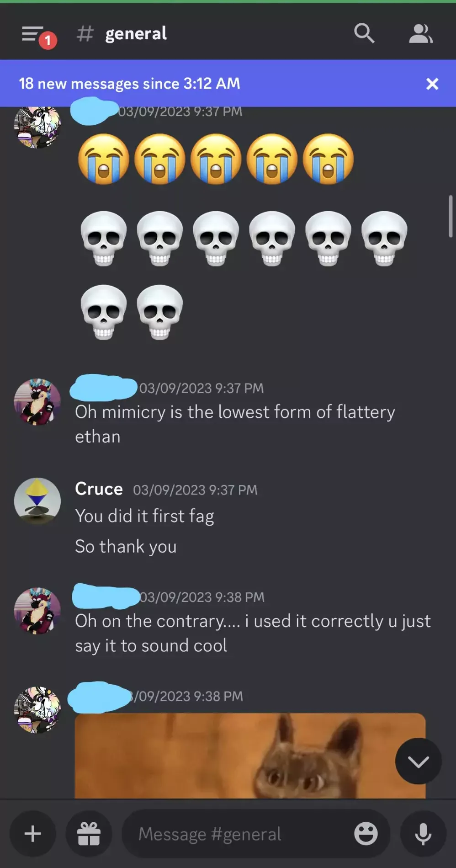Dismiss the new messages banner
Image resolution: width=456 pixels, height=868 pixels.
(432, 84)
